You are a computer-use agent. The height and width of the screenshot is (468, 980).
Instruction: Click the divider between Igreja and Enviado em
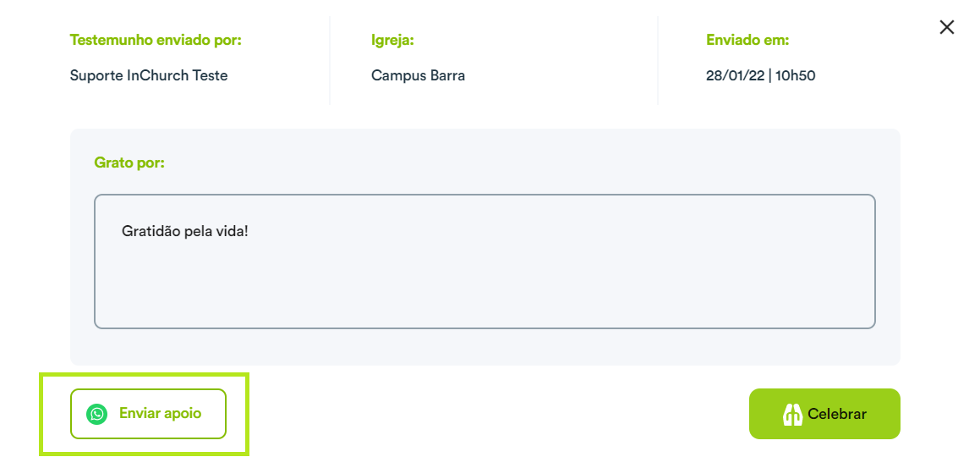pos(658,60)
